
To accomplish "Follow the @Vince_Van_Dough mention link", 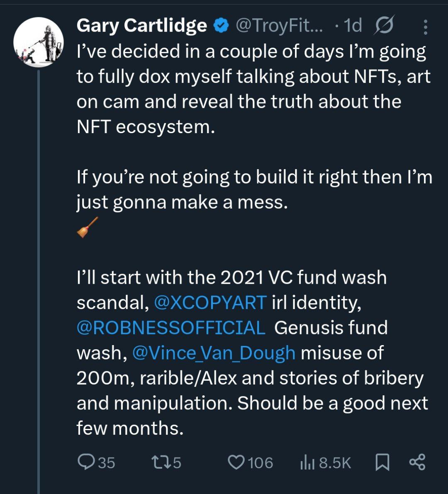I will (x=214, y=353).
